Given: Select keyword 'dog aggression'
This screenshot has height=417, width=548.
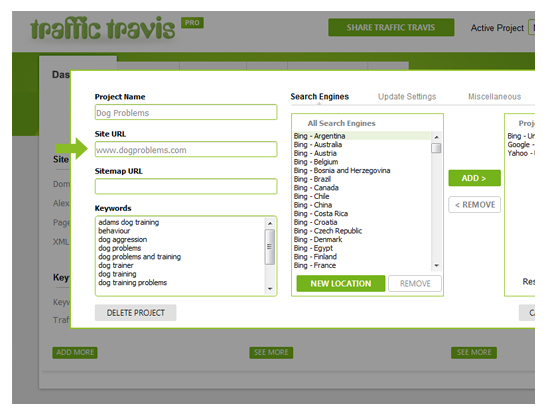Looking at the screenshot, I should click(123, 239).
